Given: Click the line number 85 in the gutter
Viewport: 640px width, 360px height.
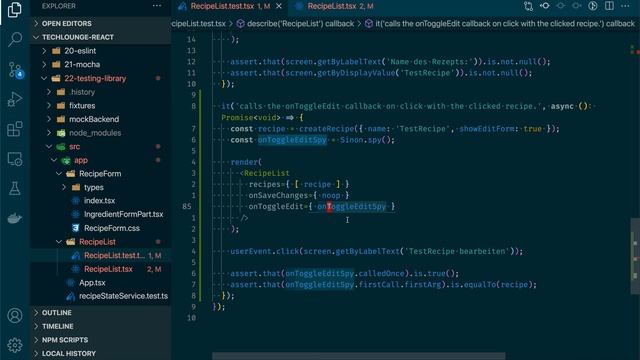Looking at the screenshot, I should [x=187, y=207].
